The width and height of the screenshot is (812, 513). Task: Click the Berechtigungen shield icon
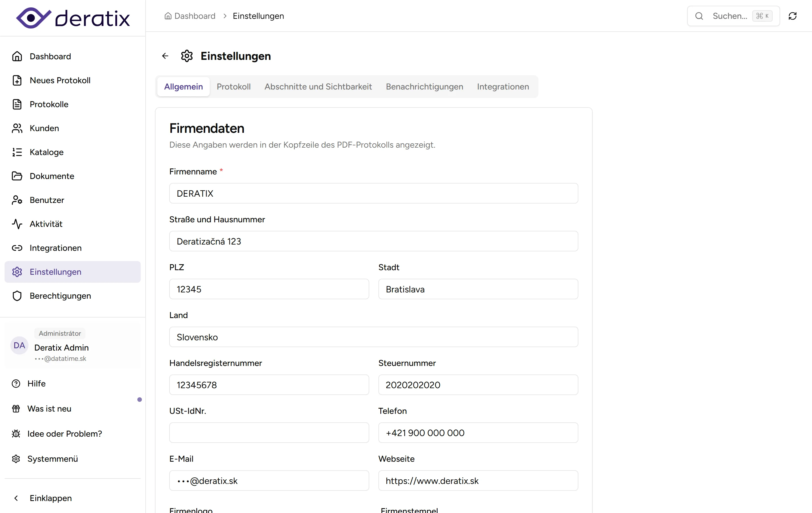click(x=17, y=296)
